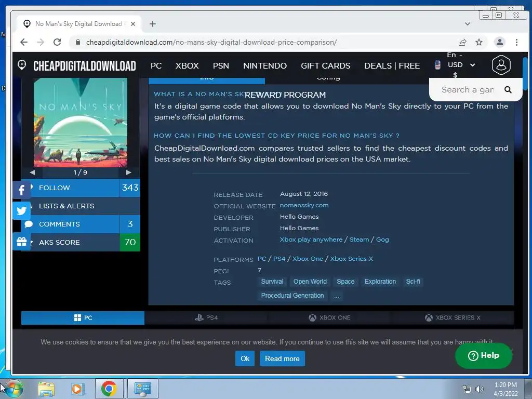Click the Gog activation link
The width and height of the screenshot is (532, 399).
click(382, 240)
